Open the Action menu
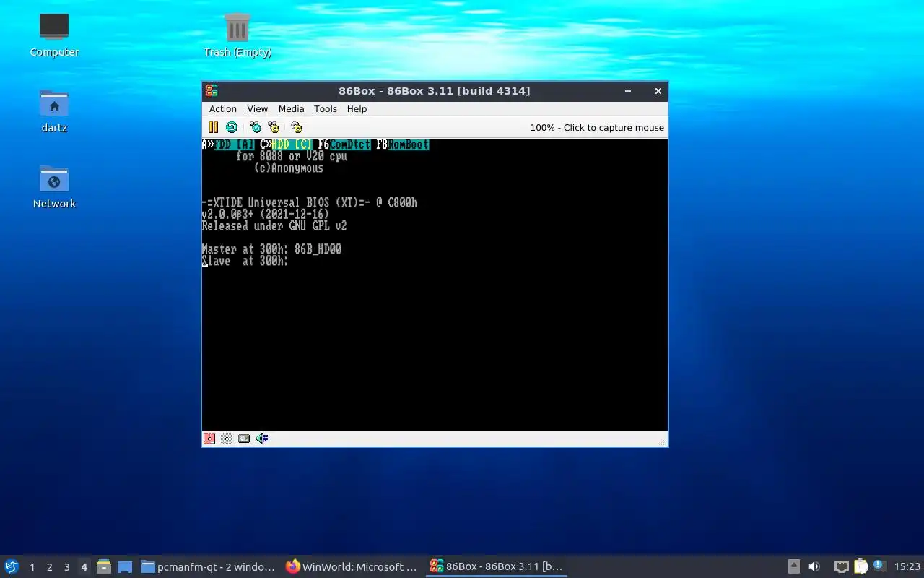The image size is (924, 578). point(223,109)
